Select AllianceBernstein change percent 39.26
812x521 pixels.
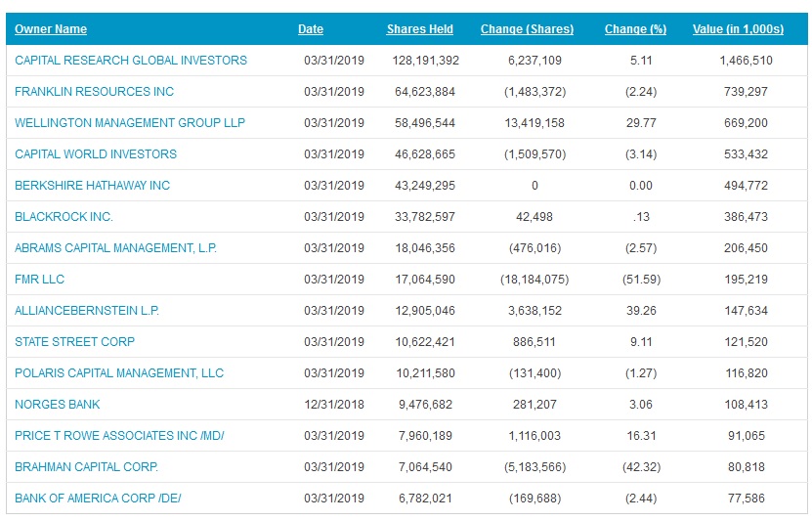[641, 310]
